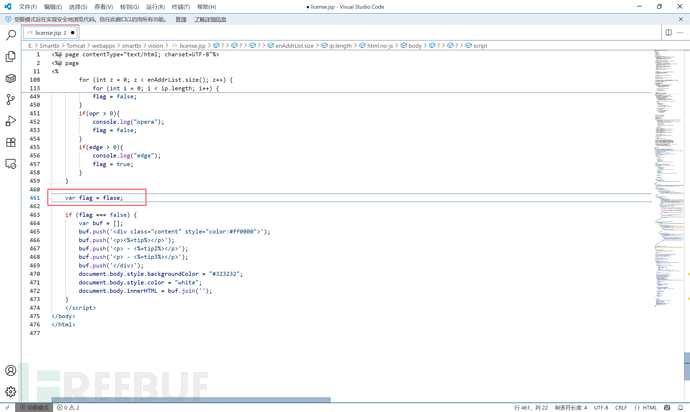The height and width of the screenshot is (412, 690).
Task: Click the split editor icon
Action: point(668,33)
